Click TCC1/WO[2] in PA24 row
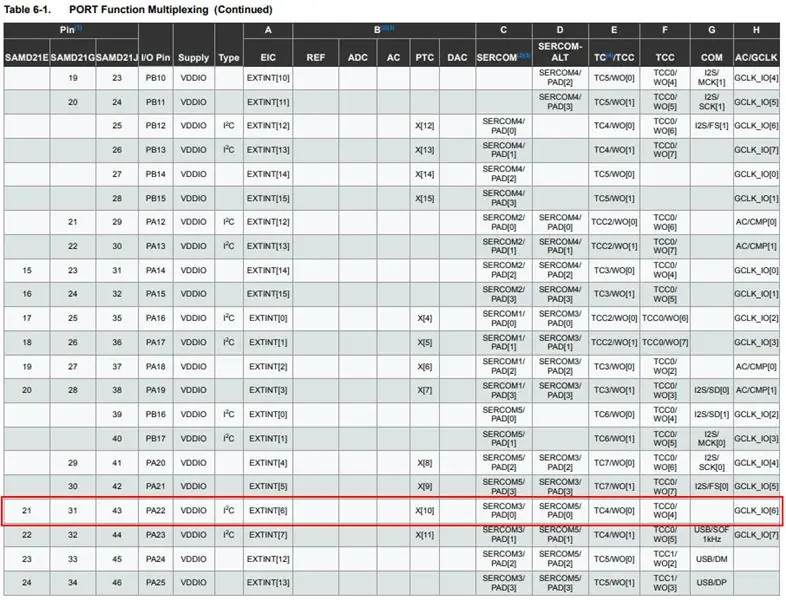The width and height of the screenshot is (786, 600). coord(665,559)
